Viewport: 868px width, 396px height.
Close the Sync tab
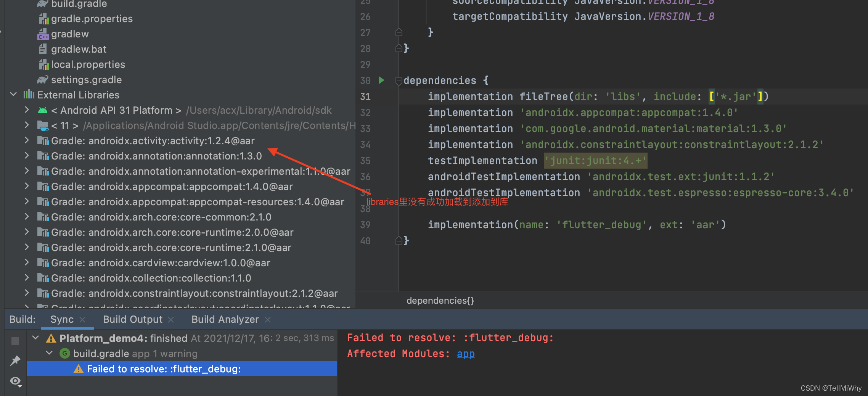click(x=82, y=320)
